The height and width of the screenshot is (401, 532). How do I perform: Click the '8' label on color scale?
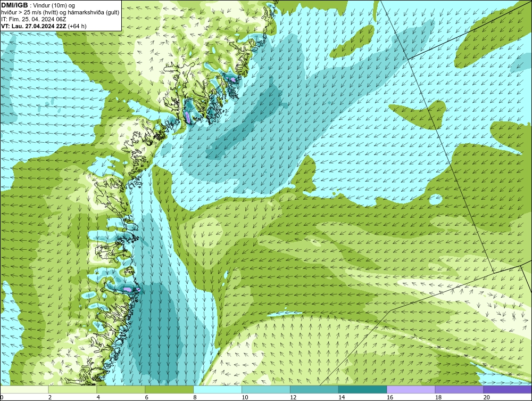pyautogui.click(x=195, y=397)
